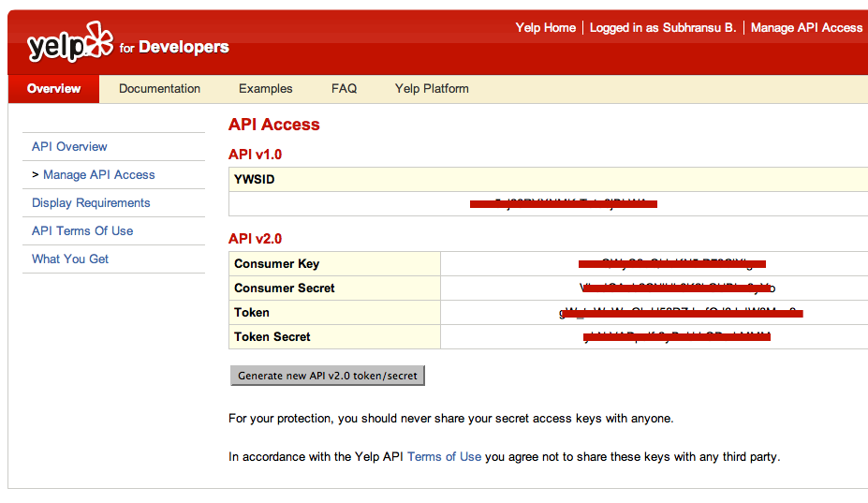This screenshot has height=503, width=868.
Task: Click the redacted YWSID value cell
Action: click(548, 204)
